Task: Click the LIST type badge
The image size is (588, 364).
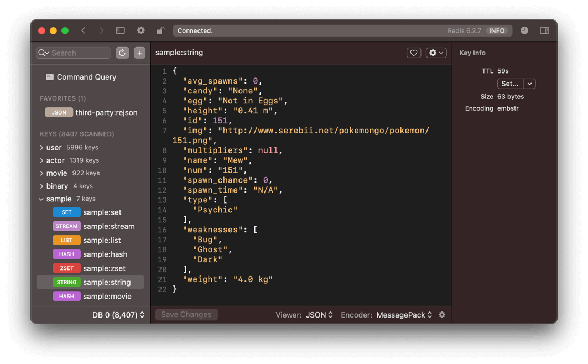Action: 66,240
